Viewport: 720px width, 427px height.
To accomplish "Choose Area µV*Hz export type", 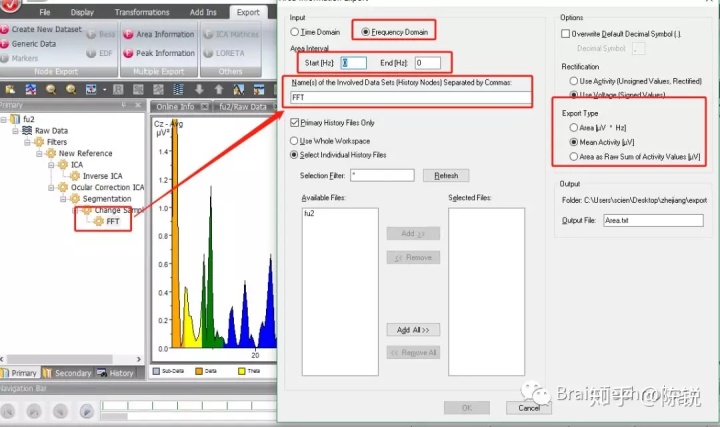I will (x=574, y=128).
